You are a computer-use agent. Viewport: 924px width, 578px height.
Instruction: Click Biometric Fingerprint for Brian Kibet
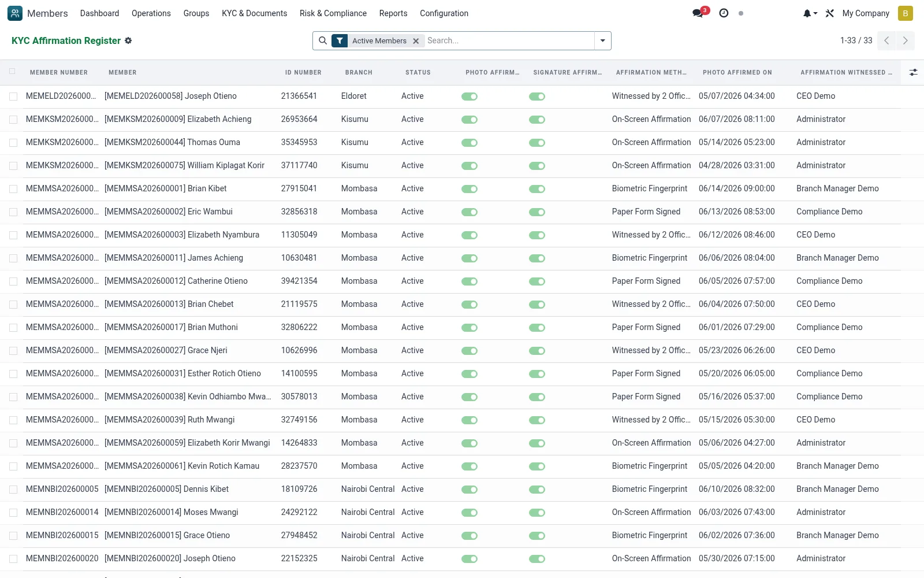point(650,188)
